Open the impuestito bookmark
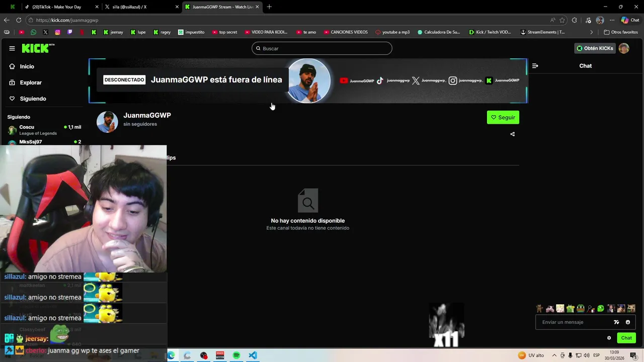Screen dimensions: 644x362 coord(191,32)
